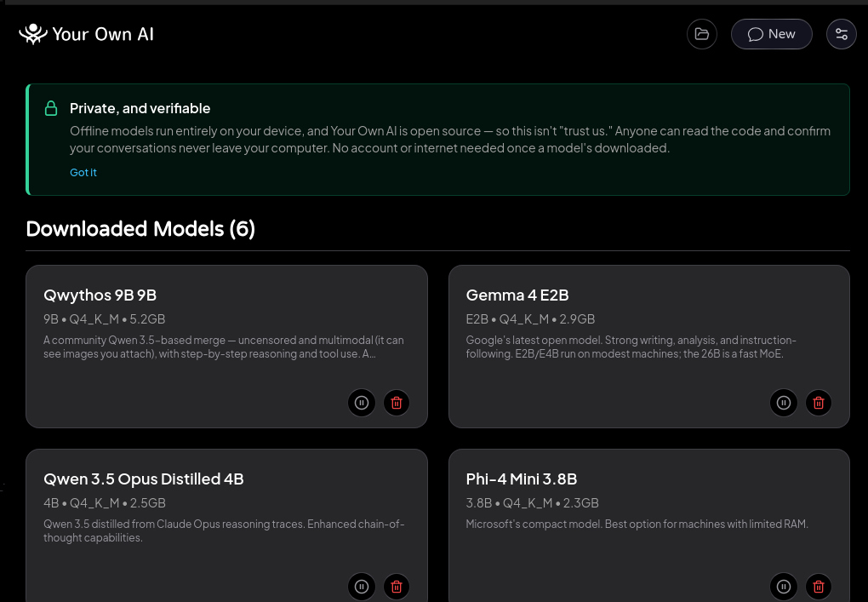Select the Phi-4 Mini 3.8B title
Viewport: 868px width, 602px height.
(522, 479)
